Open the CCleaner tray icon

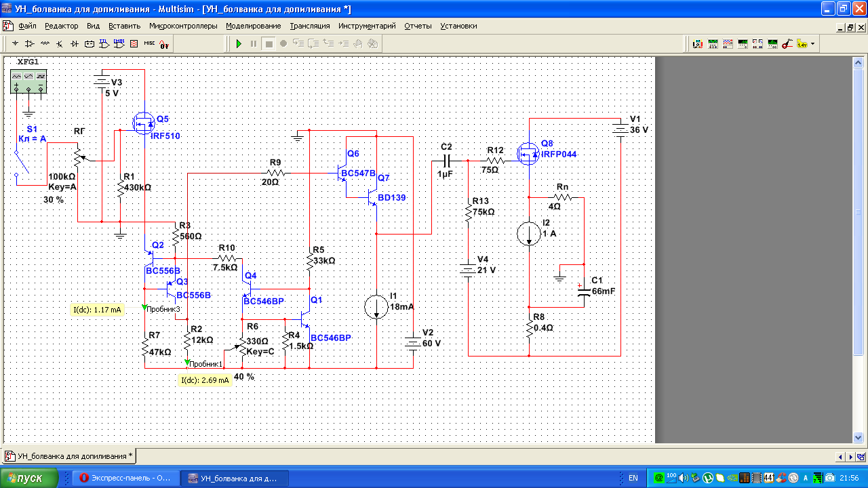tap(781, 478)
